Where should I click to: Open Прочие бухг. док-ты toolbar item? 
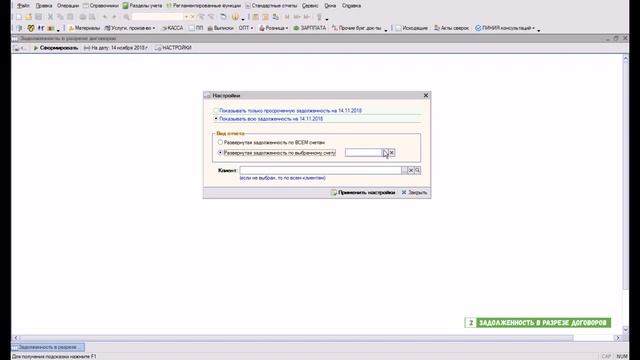(356, 28)
